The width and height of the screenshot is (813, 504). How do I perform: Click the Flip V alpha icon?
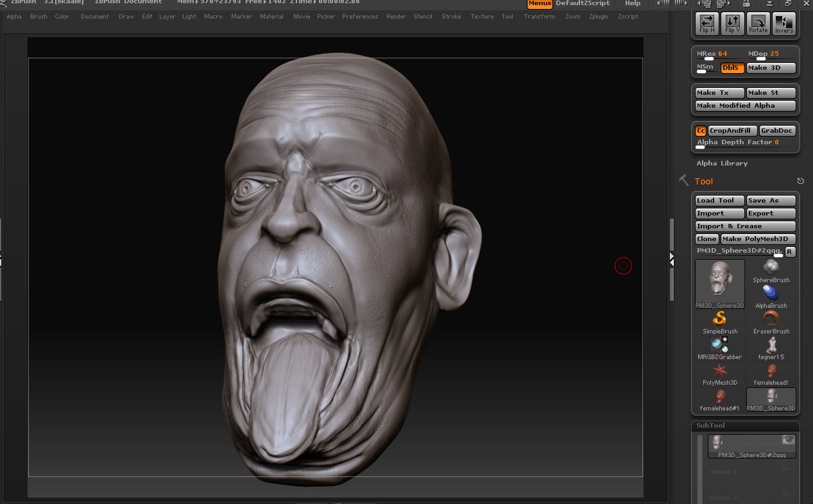click(733, 24)
